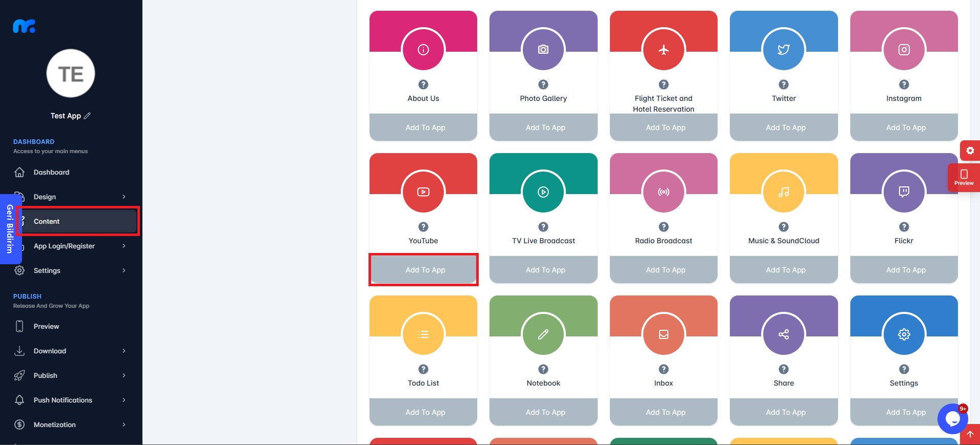Viewport: 980px width, 445px height.
Task: Open Dashboard in the sidebar
Action: pos(71,172)
